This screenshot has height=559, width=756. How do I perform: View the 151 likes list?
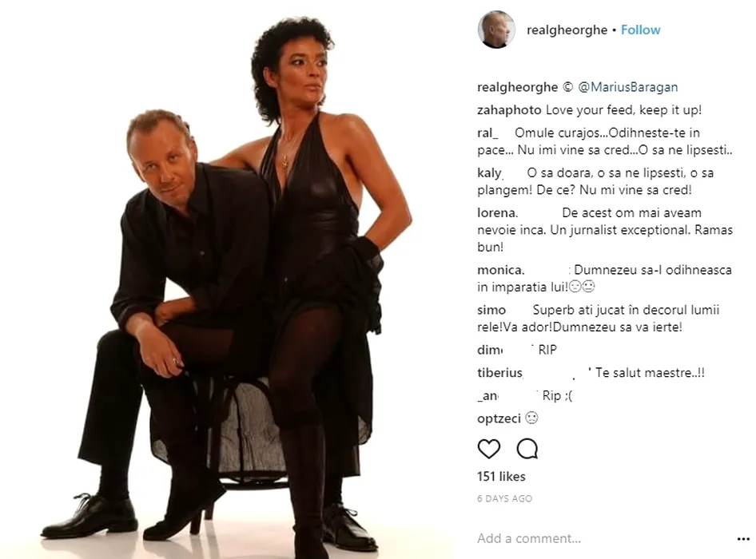501,477
